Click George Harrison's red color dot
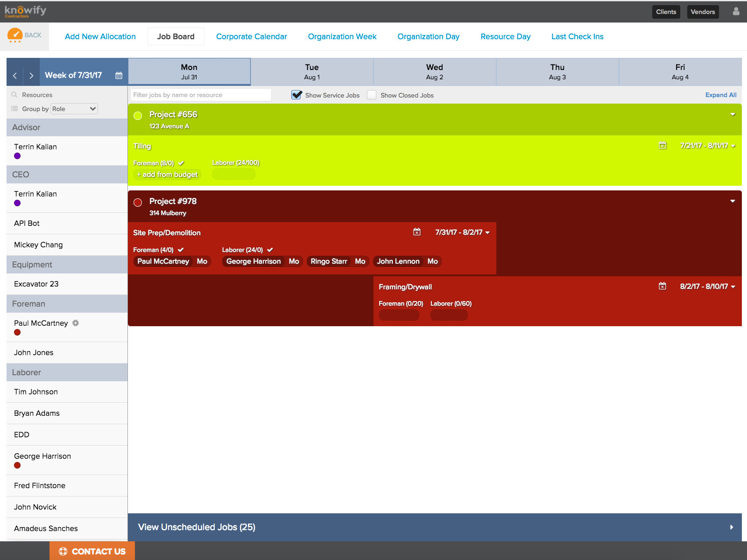 click(x=17, y=465)
